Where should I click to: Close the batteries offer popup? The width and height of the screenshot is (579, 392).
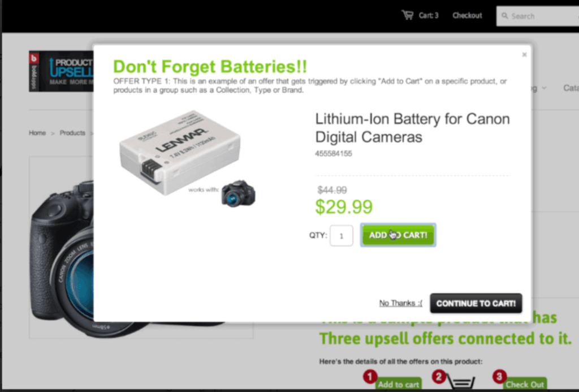[524, 55]
